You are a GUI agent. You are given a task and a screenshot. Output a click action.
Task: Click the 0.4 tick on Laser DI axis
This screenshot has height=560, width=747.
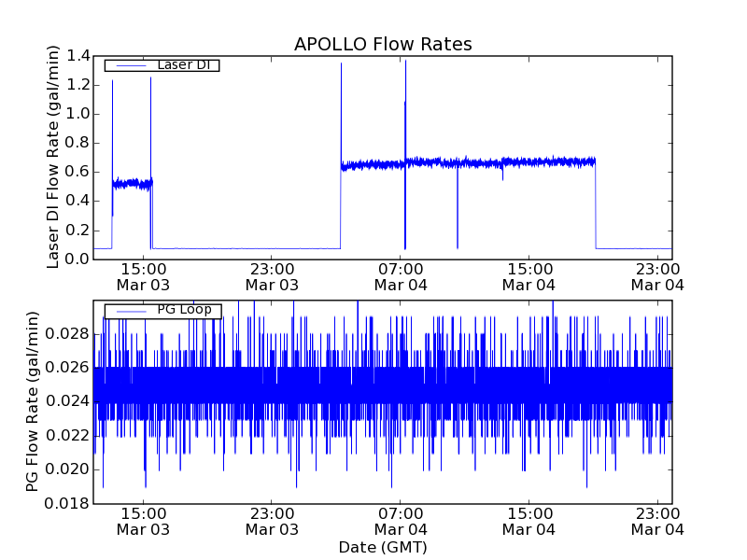pos(78,202)
